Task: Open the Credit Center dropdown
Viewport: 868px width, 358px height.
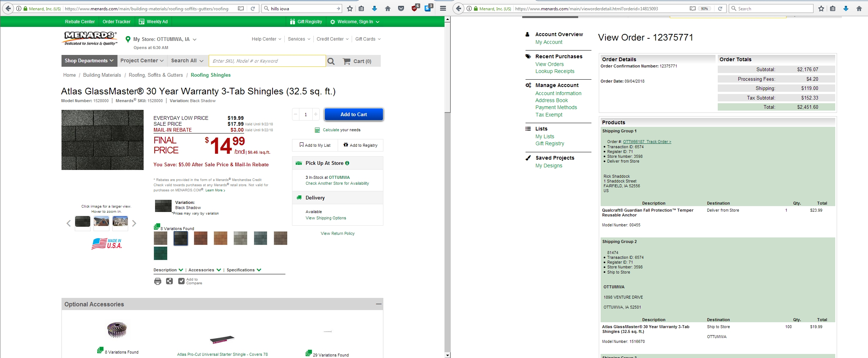Action: 333,39
